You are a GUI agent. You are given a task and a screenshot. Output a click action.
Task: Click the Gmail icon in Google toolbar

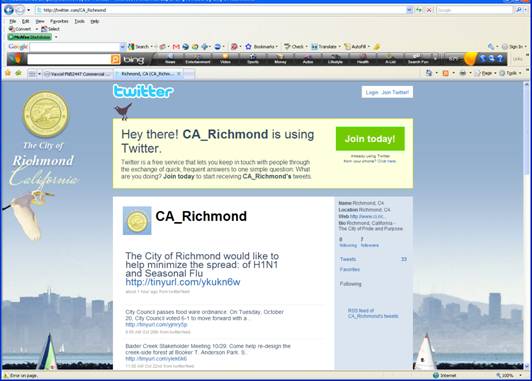click(x=176, y=47)
